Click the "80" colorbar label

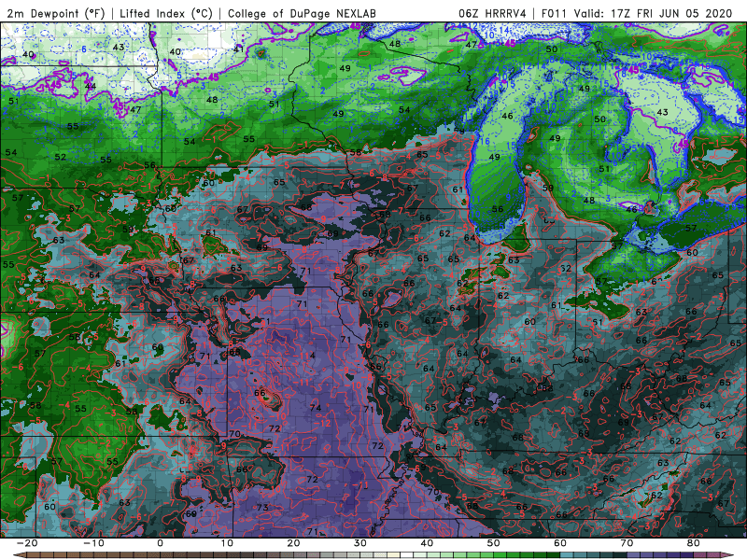(x=694, y=543)
